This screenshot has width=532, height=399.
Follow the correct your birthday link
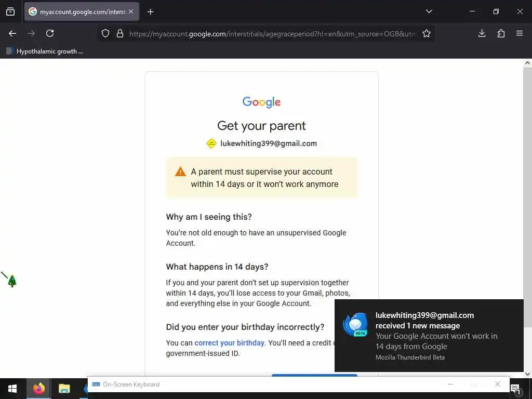(229, 343)
